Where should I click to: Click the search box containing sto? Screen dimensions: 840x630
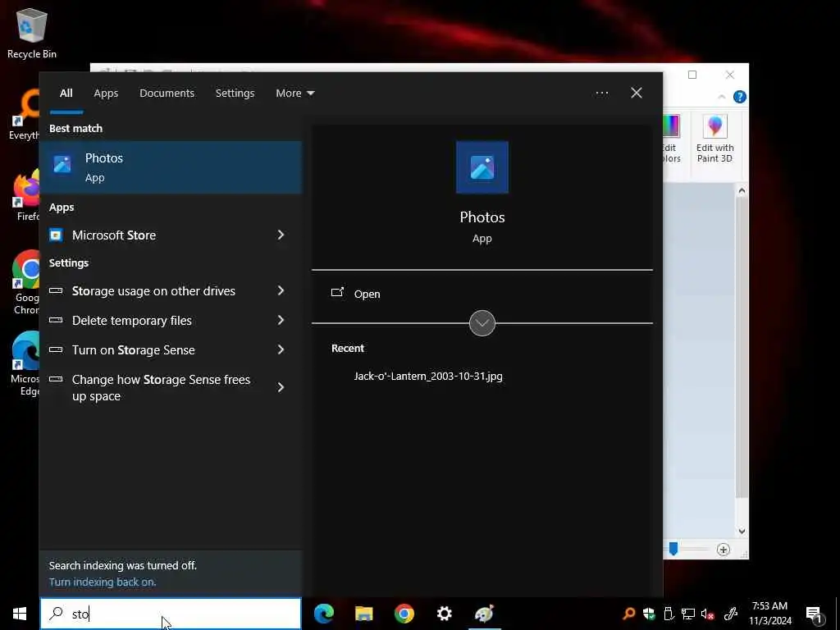[x=171, y=614]
